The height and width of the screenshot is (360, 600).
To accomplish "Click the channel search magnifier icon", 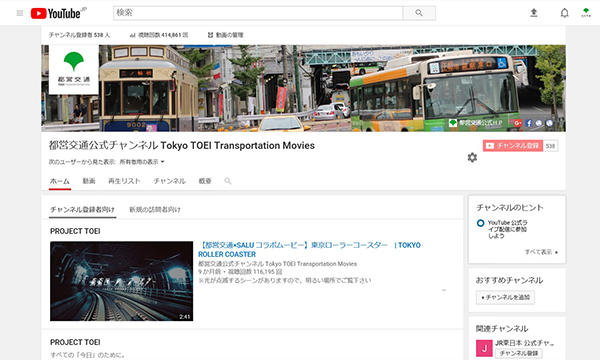I will click(228, 181).
